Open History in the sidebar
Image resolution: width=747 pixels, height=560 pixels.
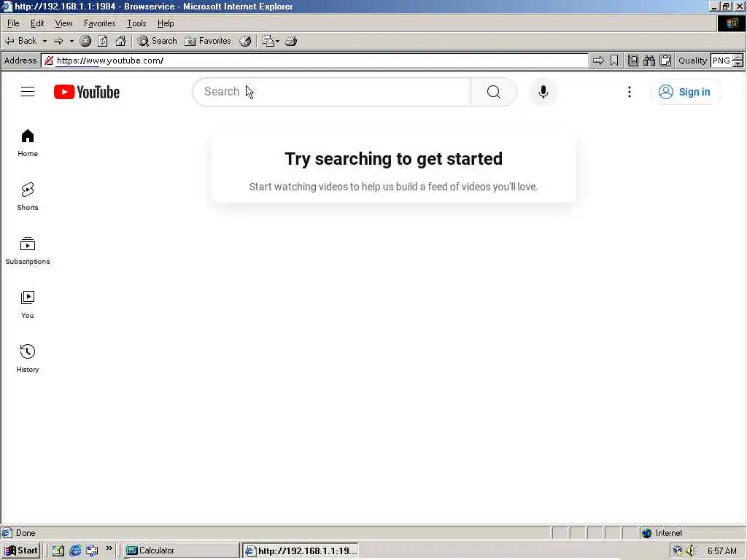click(x=28, y=358)
